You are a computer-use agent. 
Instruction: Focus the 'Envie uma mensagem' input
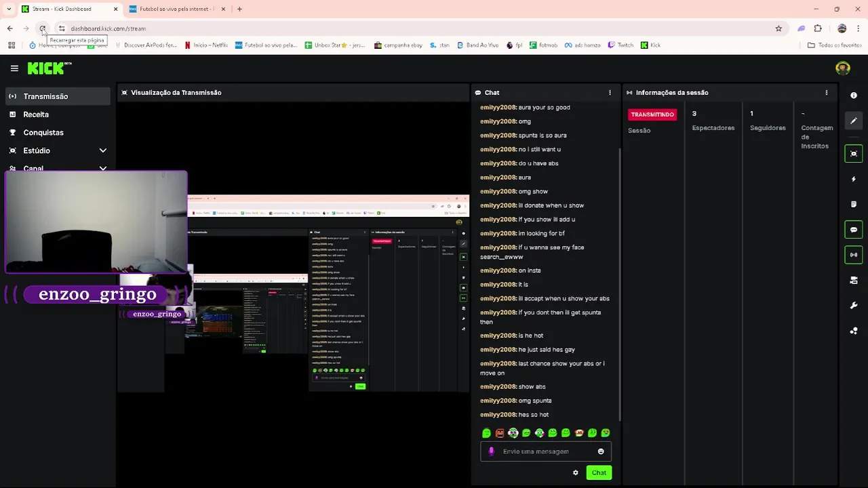546,451
